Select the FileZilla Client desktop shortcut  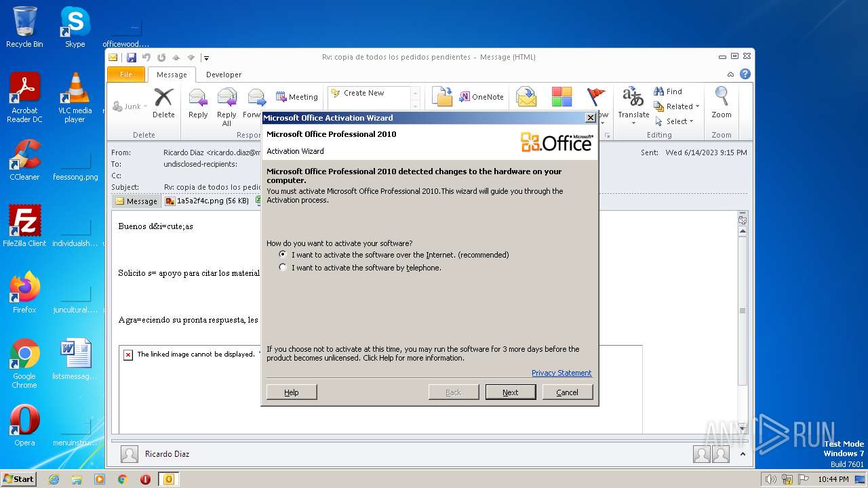click(x=24, y=226)
